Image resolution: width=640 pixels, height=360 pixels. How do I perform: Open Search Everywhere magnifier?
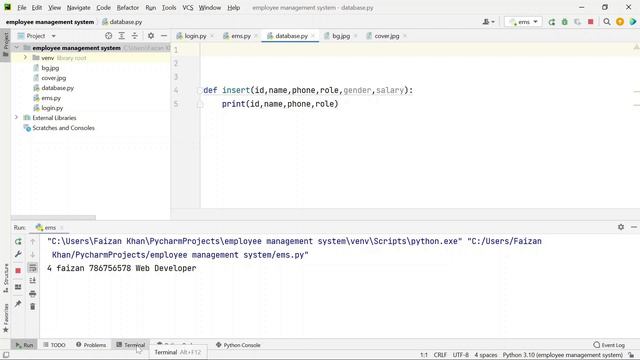607,22
